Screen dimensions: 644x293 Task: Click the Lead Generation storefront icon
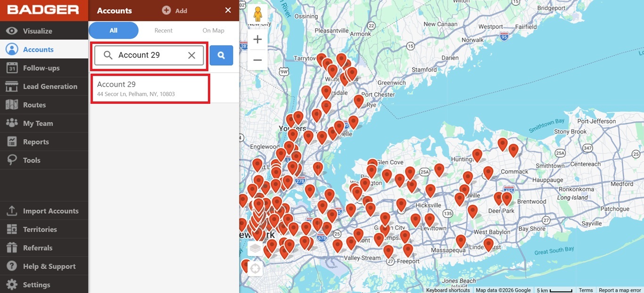point(12,86)
